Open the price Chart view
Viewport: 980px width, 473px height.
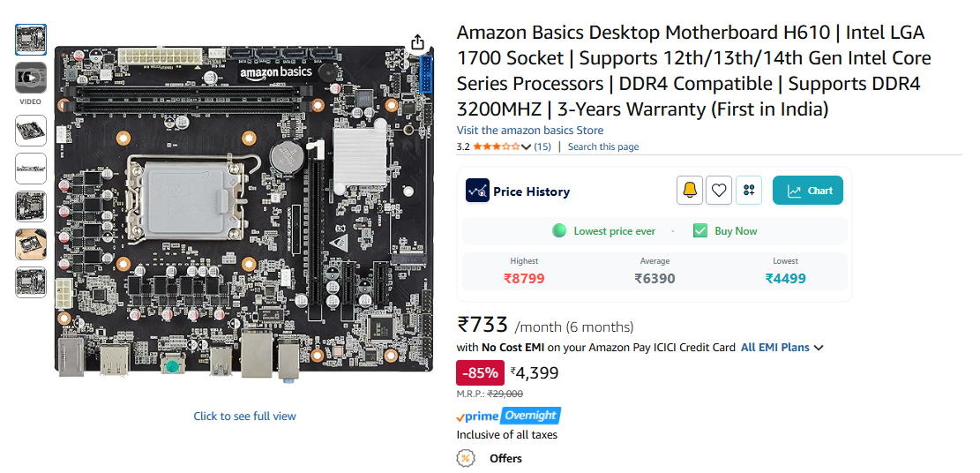pos(808,191)
